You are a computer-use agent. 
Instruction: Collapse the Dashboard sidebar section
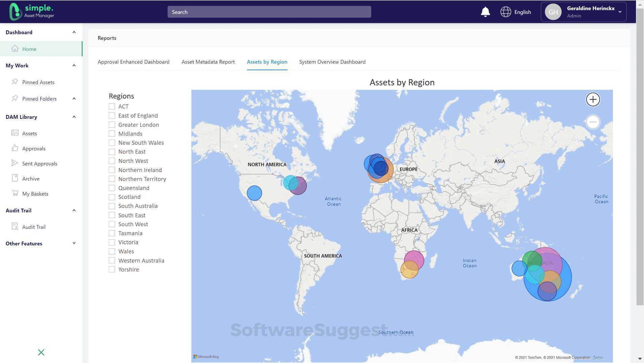74,32
